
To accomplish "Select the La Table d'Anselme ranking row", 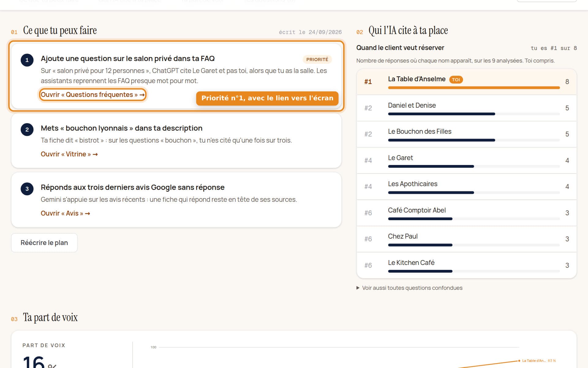I will coord(466,82).
